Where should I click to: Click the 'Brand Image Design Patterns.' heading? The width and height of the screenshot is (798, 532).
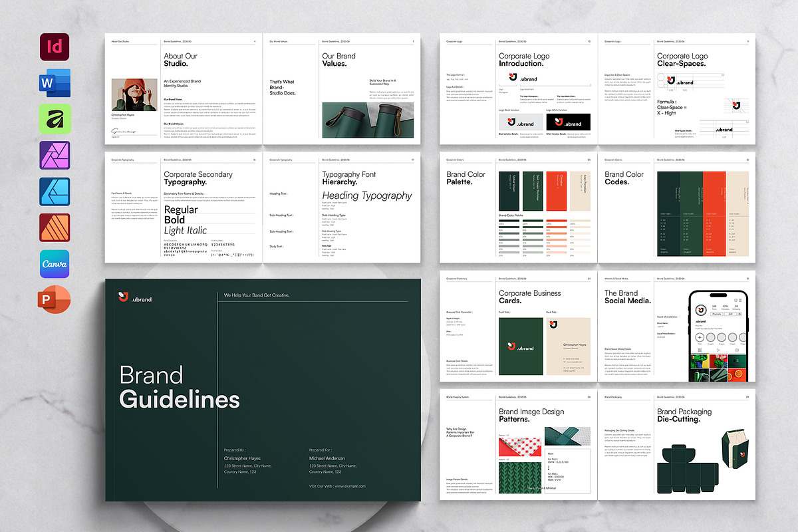tap(532, 415)
